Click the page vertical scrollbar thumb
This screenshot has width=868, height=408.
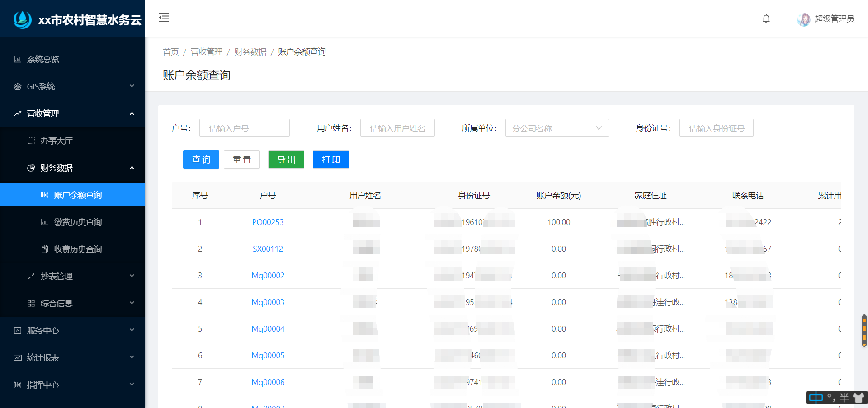[x=864, y=331]
